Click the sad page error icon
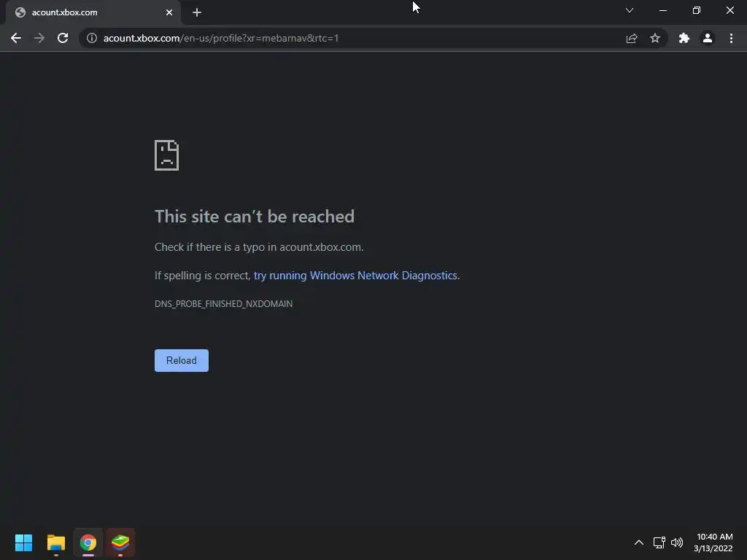This screenshot has height=560, width=747. point(167,155)
